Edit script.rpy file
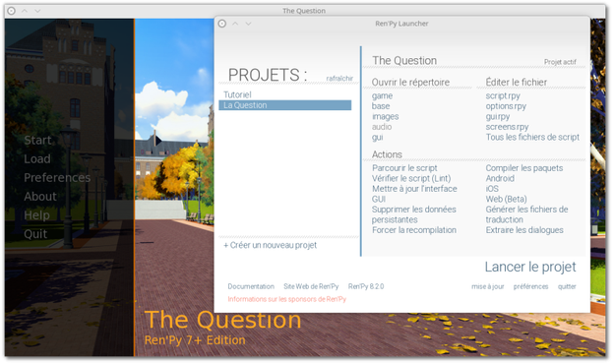The height and width of the screenshot is (364, 613). [x=503, y=96]
